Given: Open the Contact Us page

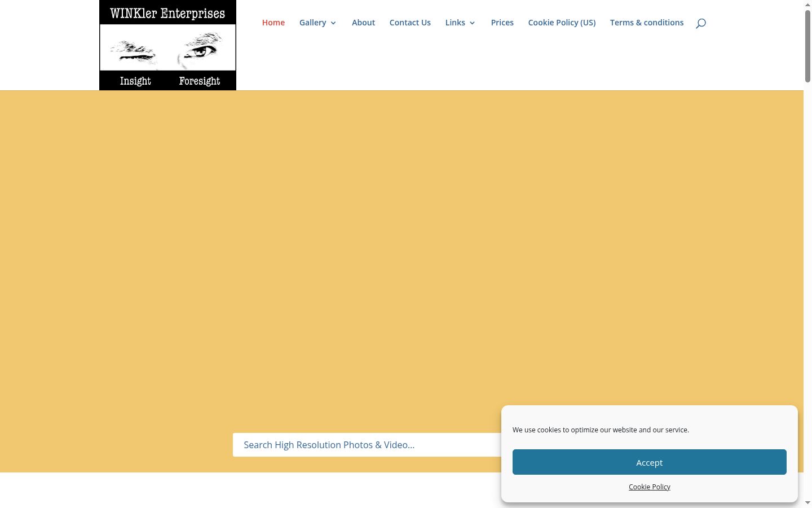Looking at the screenshot, I should 410,23.
